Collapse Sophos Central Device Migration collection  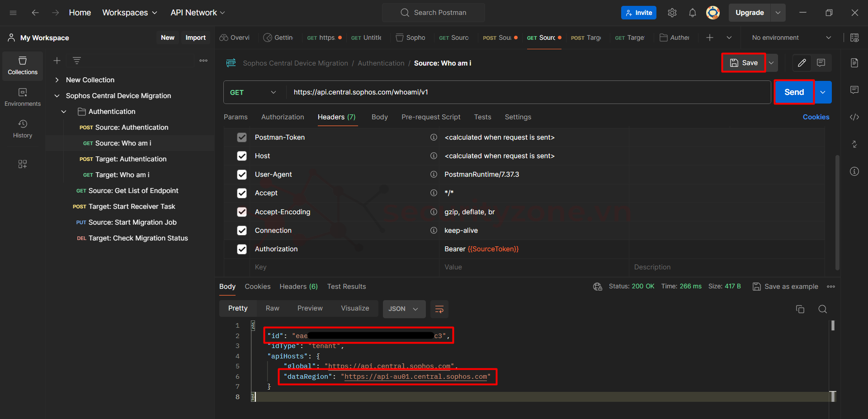57,96
